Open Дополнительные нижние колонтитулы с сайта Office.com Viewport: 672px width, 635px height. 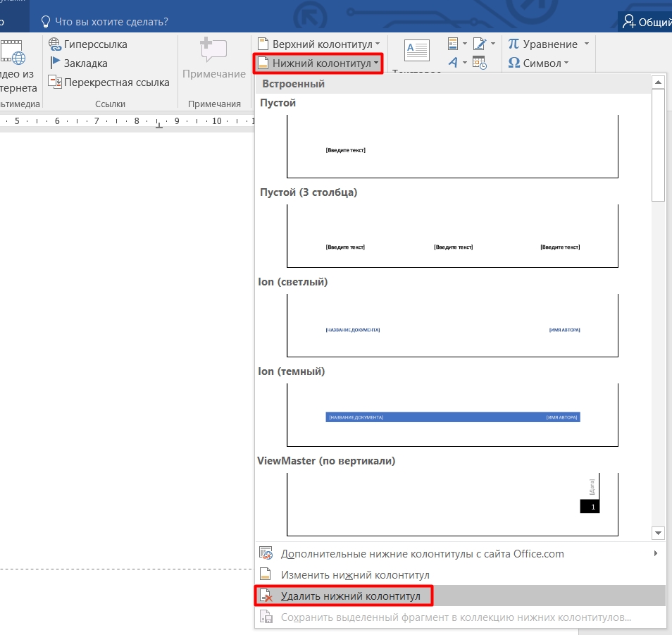(x=423, y=554)
